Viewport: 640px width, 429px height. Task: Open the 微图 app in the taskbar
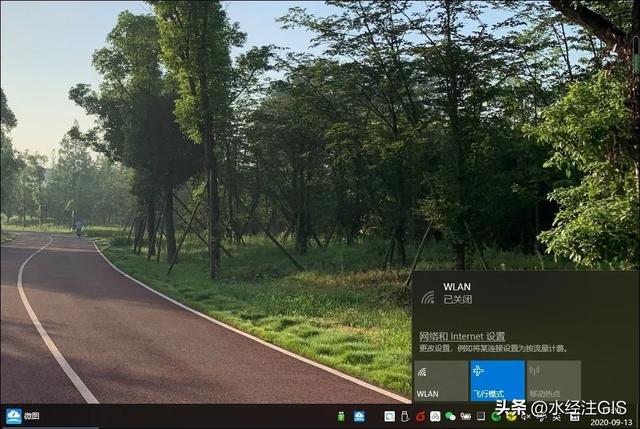coord(23,416)
